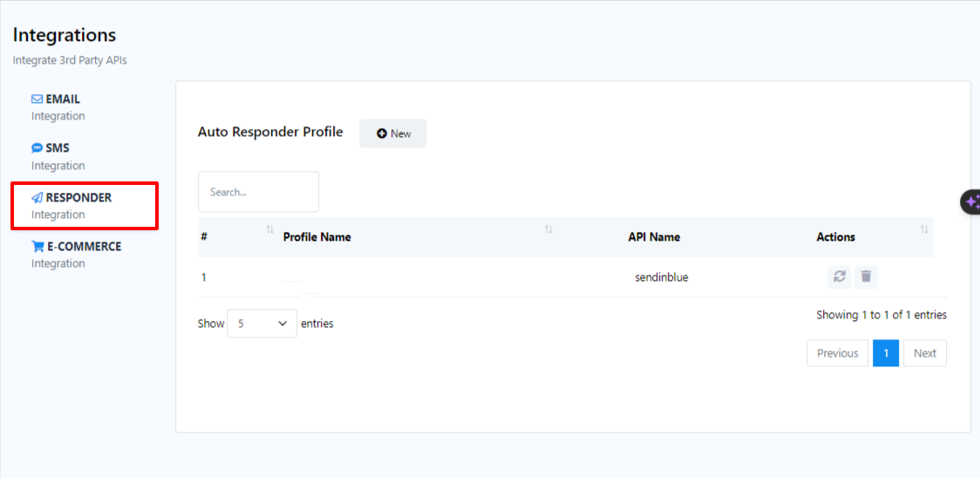
Task: Go to Previous page of entries
Action: (837, 353)
